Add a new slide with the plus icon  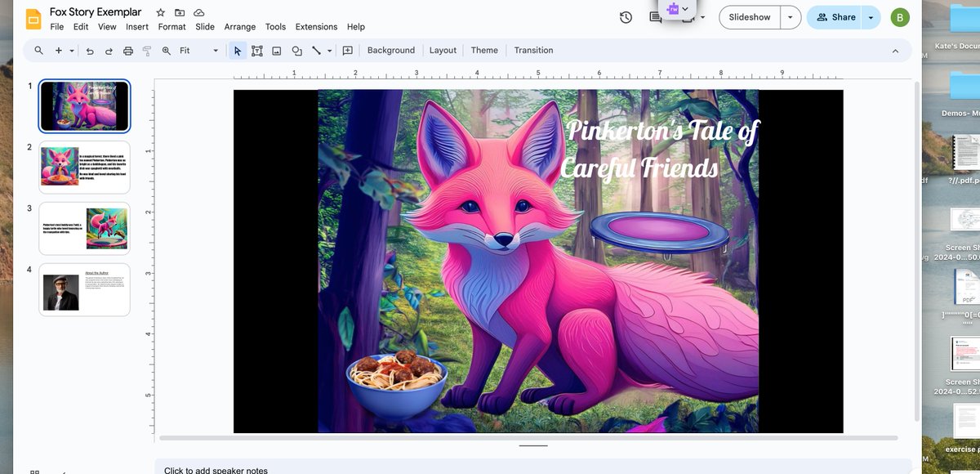59,51
